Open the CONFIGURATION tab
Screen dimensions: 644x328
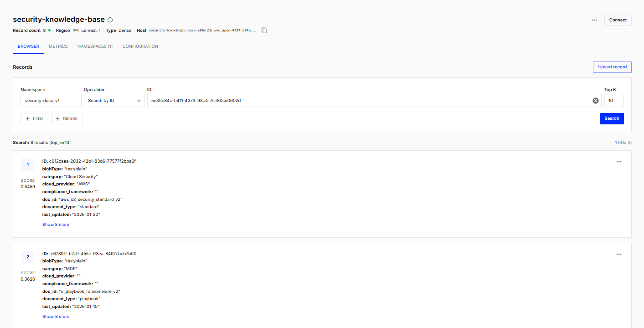point(140,46)
